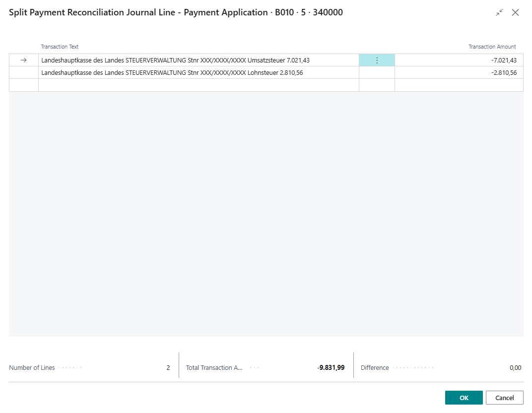
Task: Open the three-dot row menu for Umsatzsteuer line
Action: (377, 60)
